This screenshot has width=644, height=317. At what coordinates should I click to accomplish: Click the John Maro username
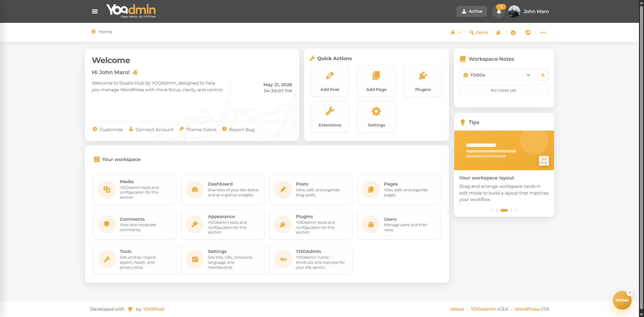pyautogui.click(x=536, y=11)
